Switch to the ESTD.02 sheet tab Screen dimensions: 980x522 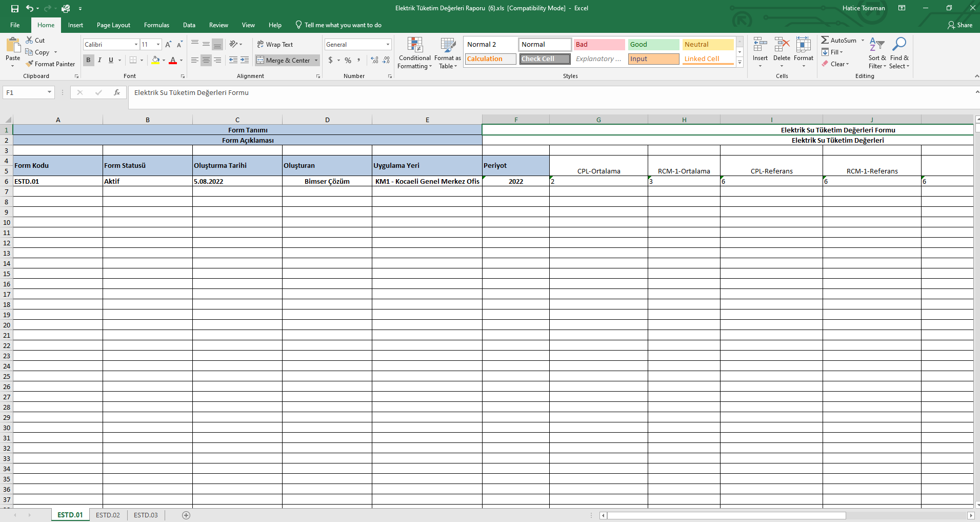click(108, 515)
